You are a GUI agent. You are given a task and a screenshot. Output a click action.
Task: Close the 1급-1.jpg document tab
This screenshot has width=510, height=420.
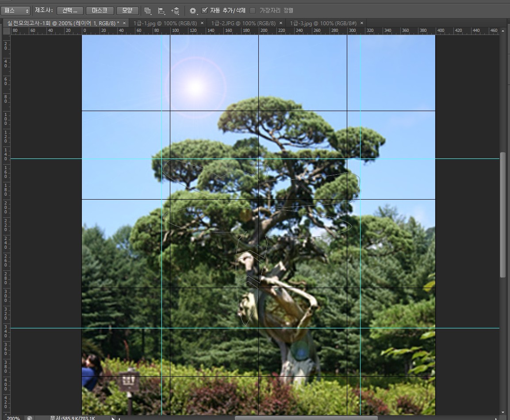pos(202,23)
